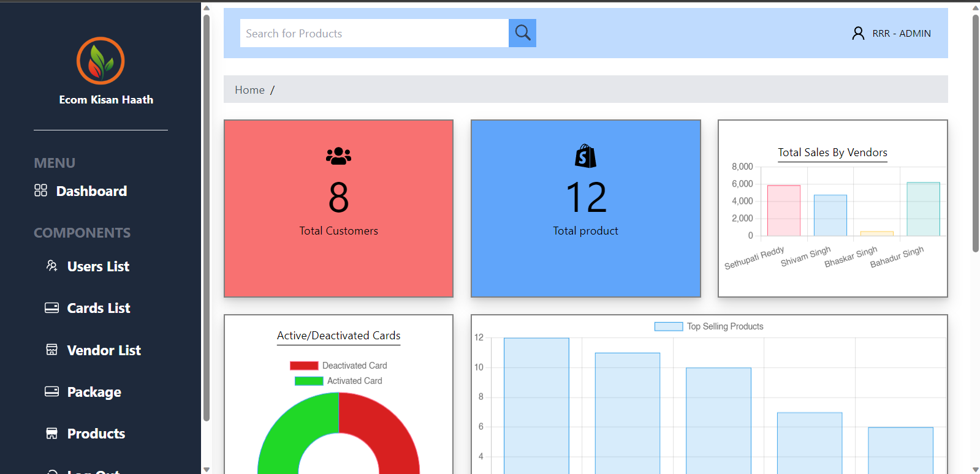Click the Users List person icon
Viewport: 980px width, 474px height.
pyautogui.click(x=52, y=266)
